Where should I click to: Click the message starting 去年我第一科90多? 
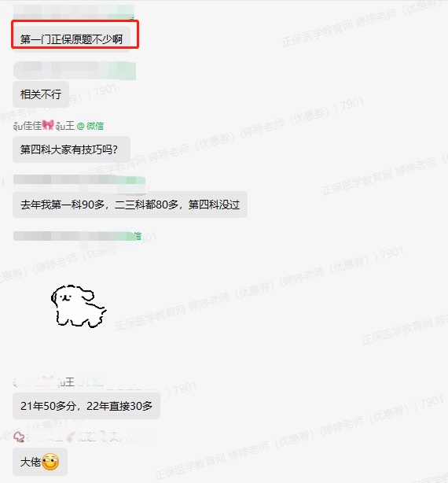pyautogui.click(x=130, y=205)
